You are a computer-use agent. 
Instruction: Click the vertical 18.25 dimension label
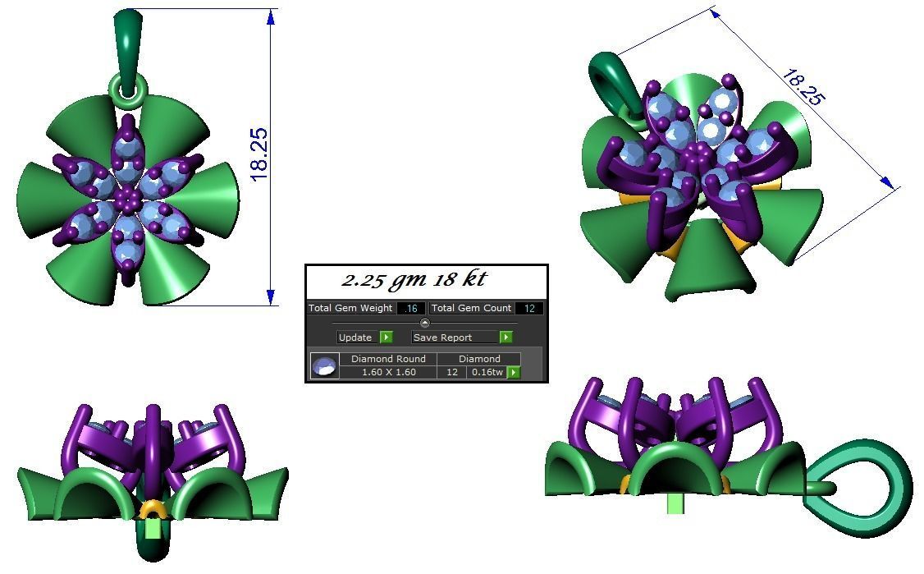pyautogui.click(x=259, y=154)
